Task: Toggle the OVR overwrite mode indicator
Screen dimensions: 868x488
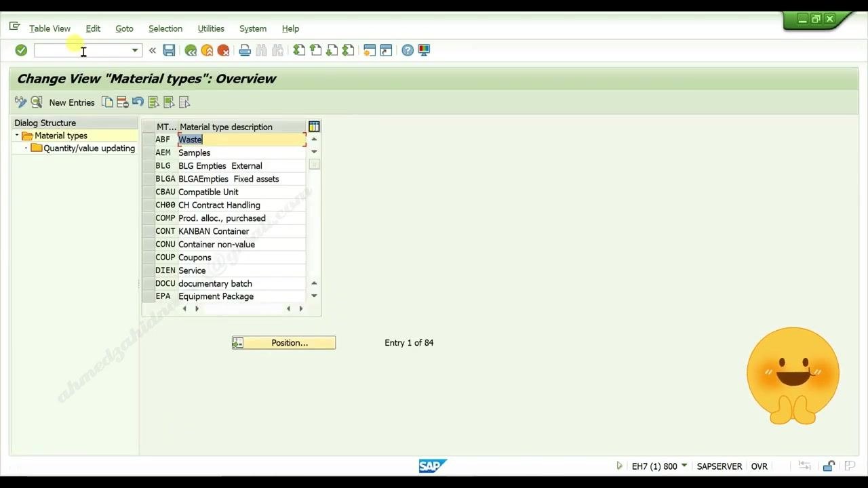Action: pyautogui.click(x=759, y=466)
